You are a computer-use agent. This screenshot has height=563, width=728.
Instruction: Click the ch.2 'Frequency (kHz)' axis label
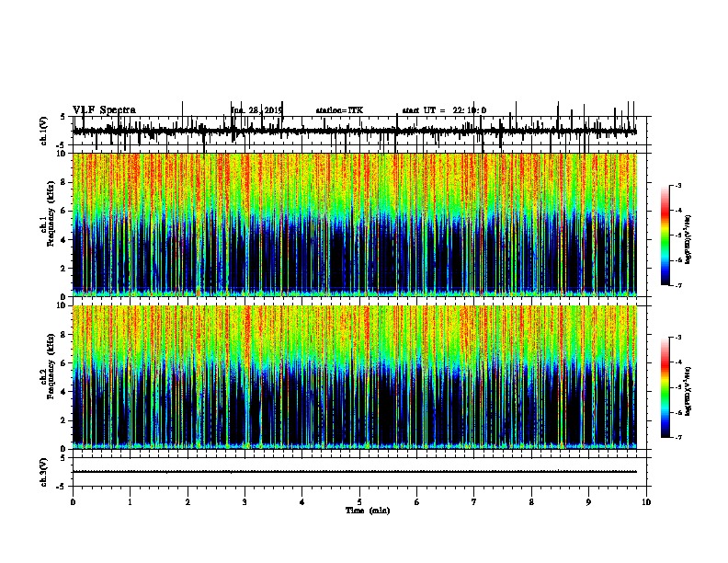(x=51, y=366)
